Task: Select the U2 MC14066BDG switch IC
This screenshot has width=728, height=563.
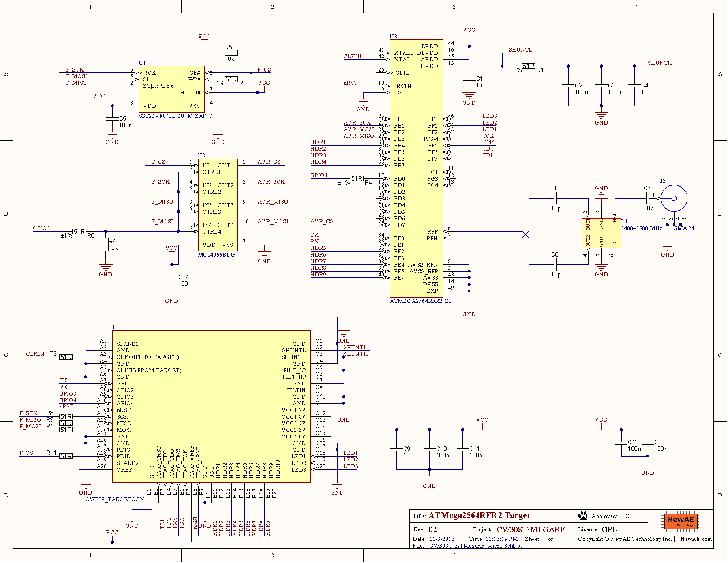Action: (x=218, y=205)
